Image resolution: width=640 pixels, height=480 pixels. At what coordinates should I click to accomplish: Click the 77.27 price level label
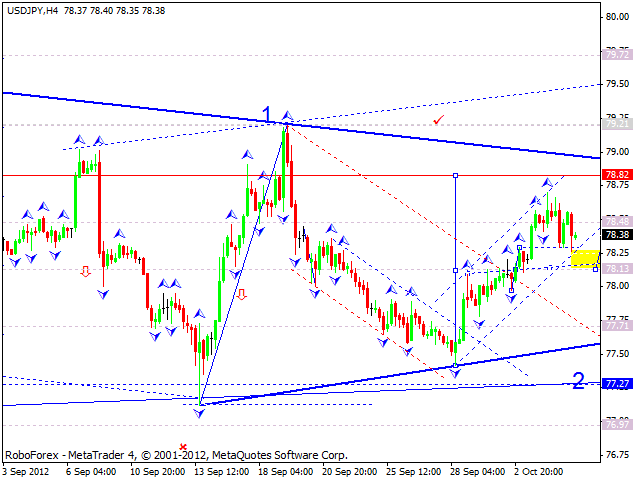(x=616, y=384)
